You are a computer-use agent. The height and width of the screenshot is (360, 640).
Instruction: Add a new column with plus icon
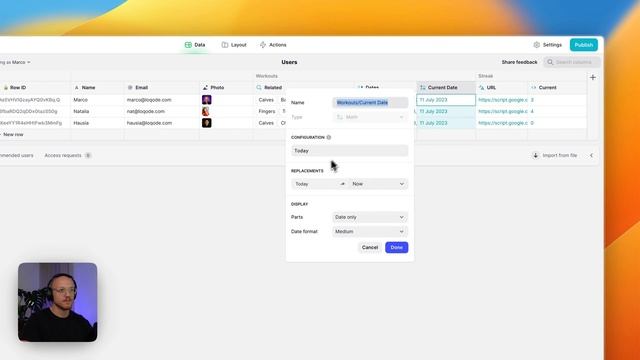tap(593, 77)
